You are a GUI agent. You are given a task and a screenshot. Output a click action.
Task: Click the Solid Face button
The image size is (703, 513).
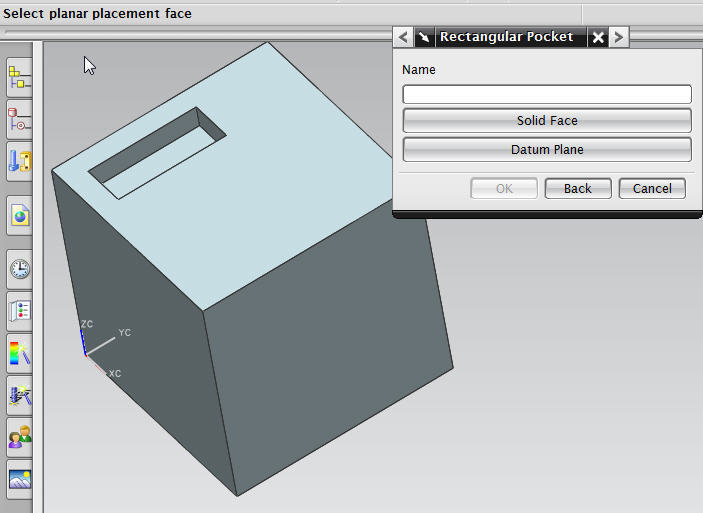coord(547,120)
